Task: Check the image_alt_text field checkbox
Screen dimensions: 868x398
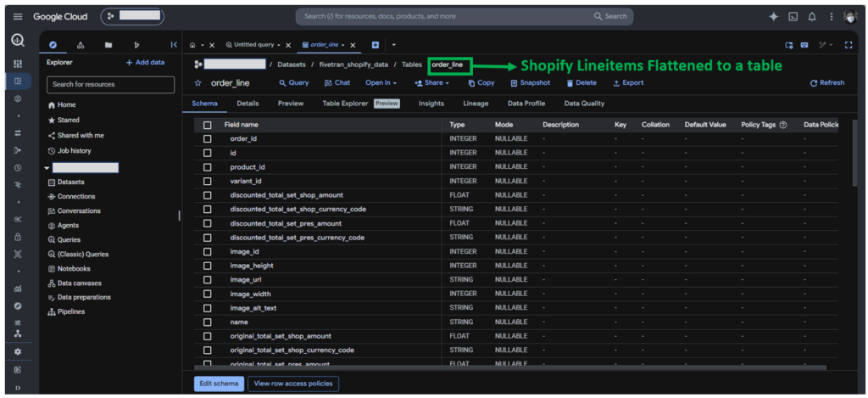Action: 207,308
